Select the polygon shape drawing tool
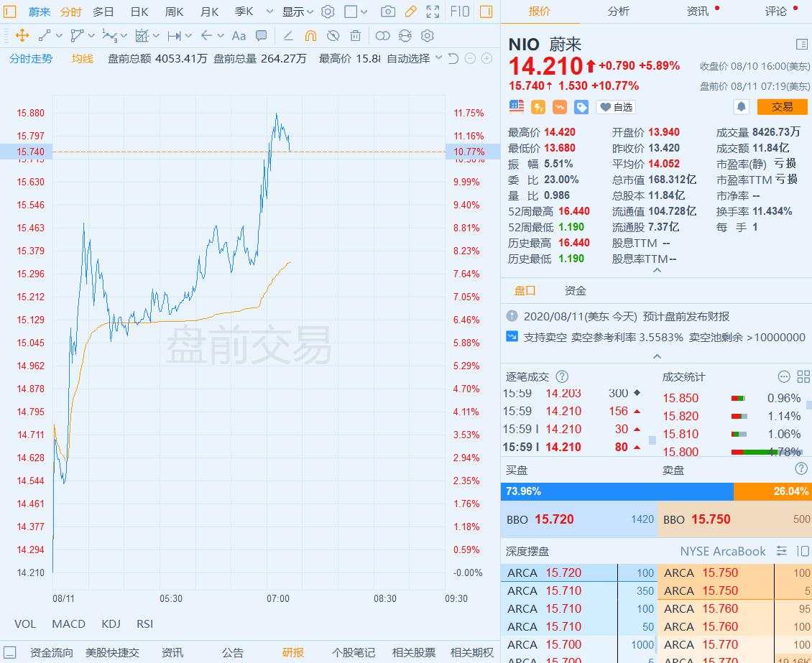The height and width of the screenshot is (663, 812). click(77, 36)
